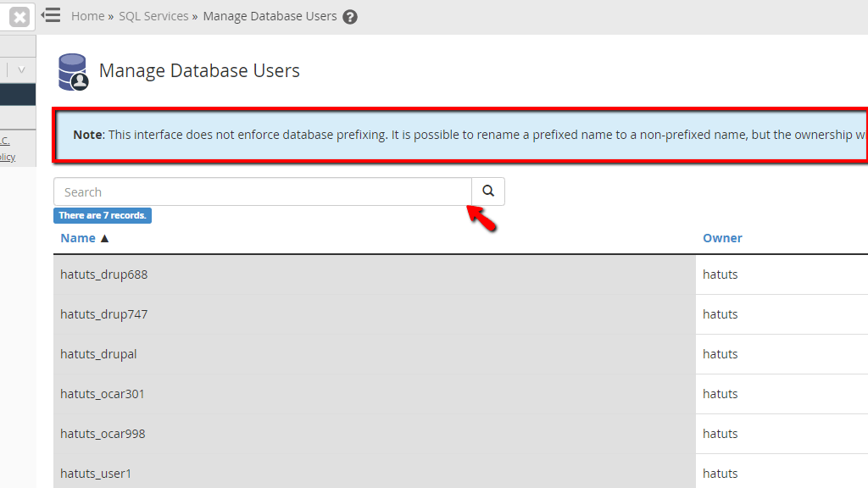Image resolution: width=868 pixels, height=488 pixels.
Task: Click owner hatuts for hatuts_drup688
Action: (720, 274)
